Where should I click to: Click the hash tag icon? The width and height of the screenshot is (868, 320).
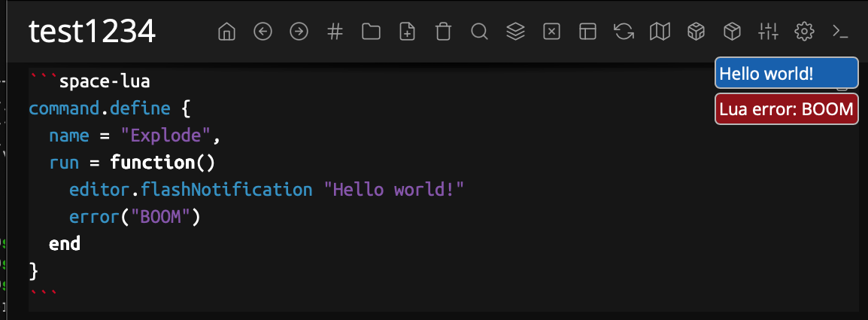click(335, 32)
